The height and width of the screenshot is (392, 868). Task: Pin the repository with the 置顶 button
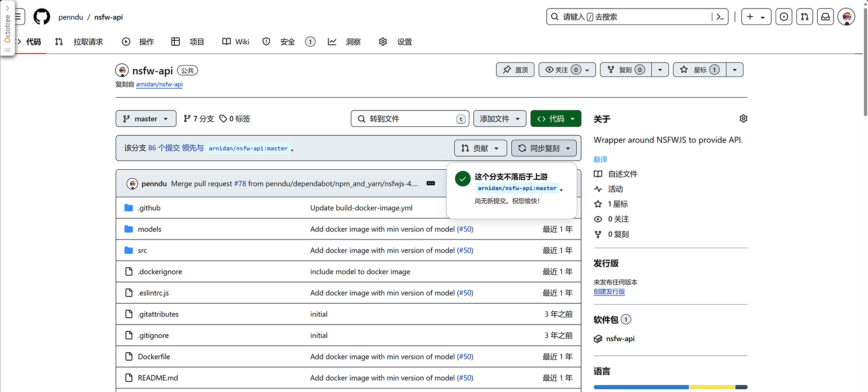(515, 70)
